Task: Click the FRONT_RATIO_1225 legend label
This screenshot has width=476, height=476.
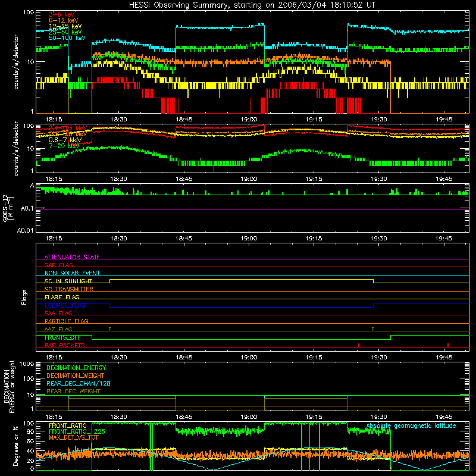Action: 77,431
